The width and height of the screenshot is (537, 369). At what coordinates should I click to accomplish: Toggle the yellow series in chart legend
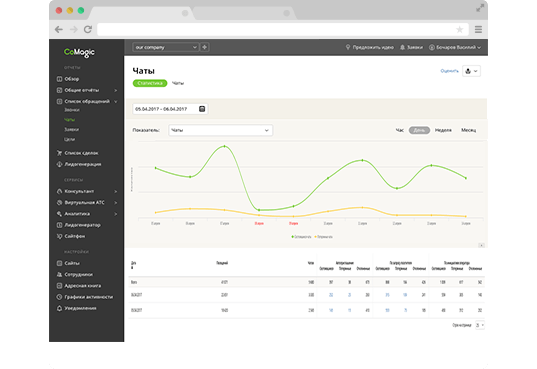tap(324, 237)
